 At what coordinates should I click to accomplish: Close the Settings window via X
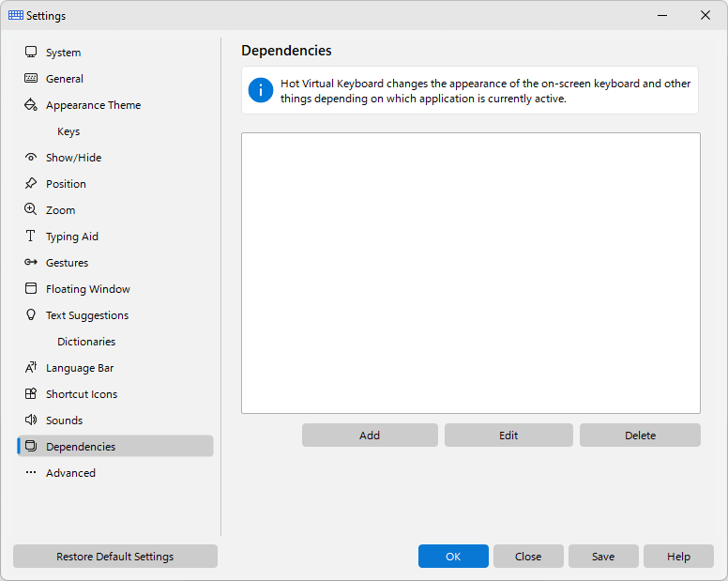[x=705, y=15]
